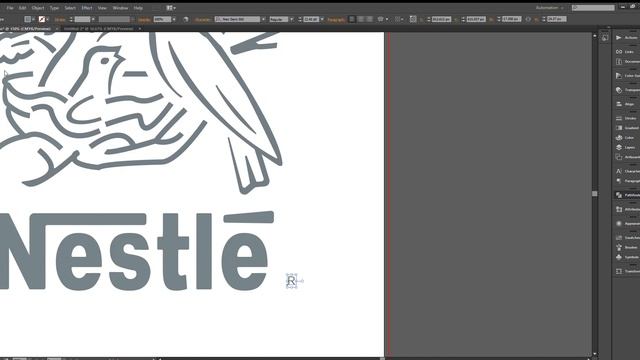Open the Effect menu
Image resolution: width=640 pixels, height=360 pixels.
point(87,8)
